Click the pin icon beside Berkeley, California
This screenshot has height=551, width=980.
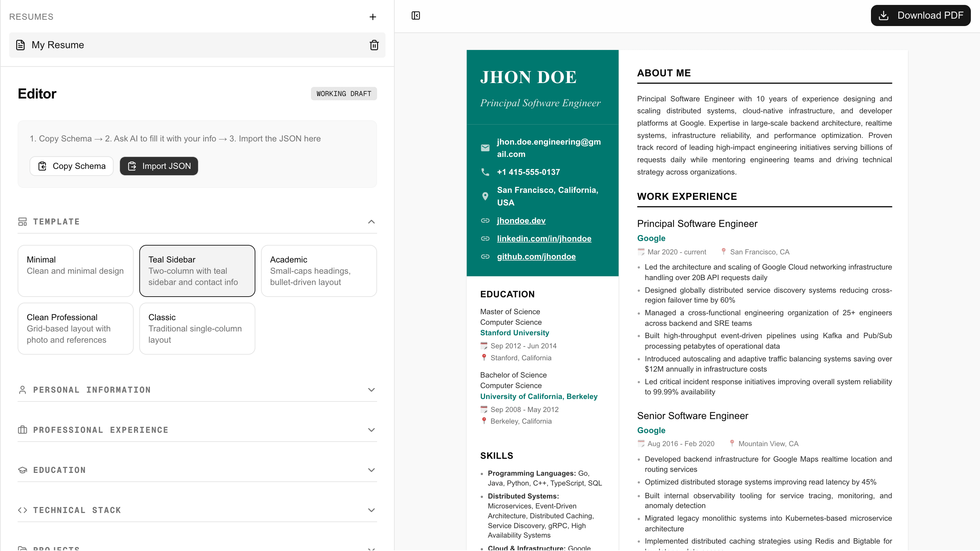pos(484,421)
